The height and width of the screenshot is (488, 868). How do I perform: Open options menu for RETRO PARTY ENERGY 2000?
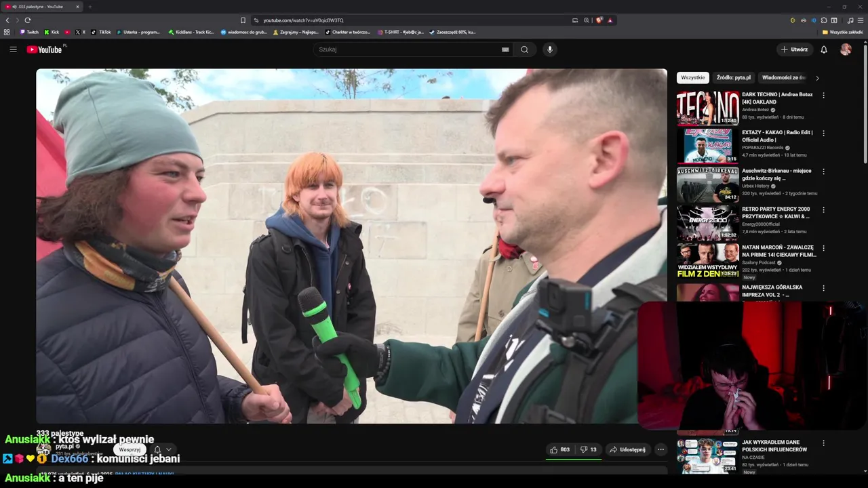click(x=823, y=210)
